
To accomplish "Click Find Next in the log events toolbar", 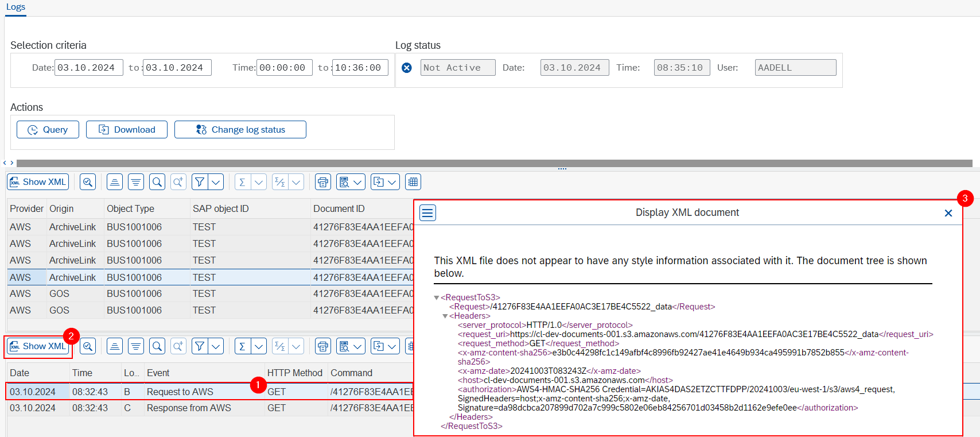I will coord(178,346).
